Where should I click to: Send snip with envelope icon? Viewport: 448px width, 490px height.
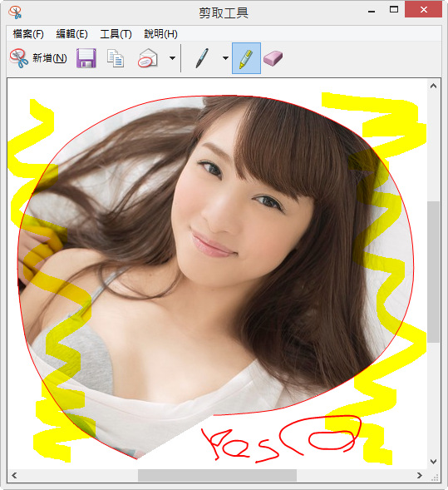pos(148,58)
